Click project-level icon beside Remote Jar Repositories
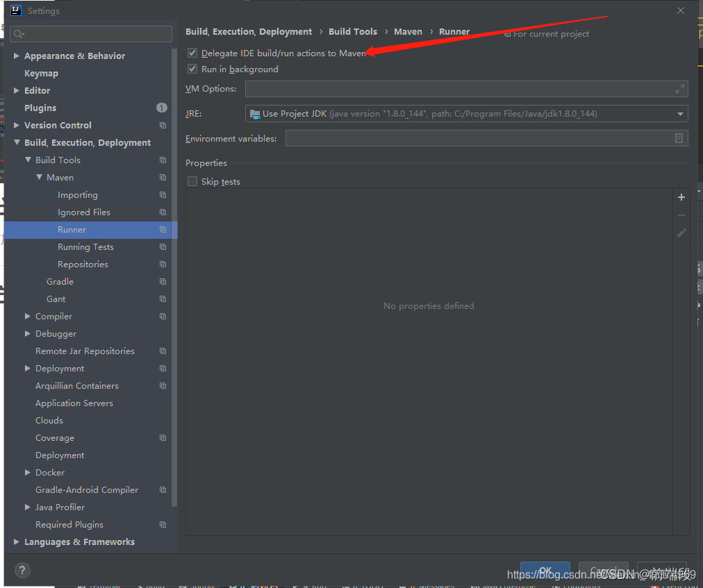Viewport: 703px width, 588px height. click(163, 351)
